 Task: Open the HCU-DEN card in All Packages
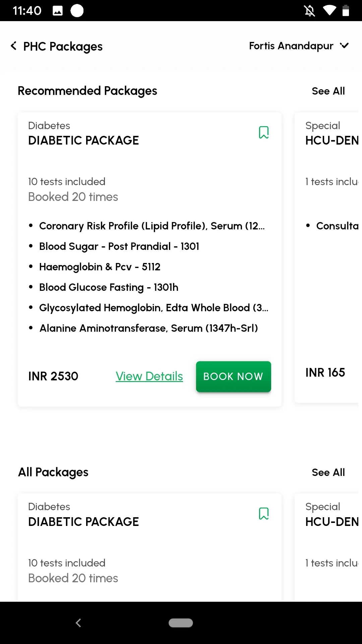tap(328, 547)
